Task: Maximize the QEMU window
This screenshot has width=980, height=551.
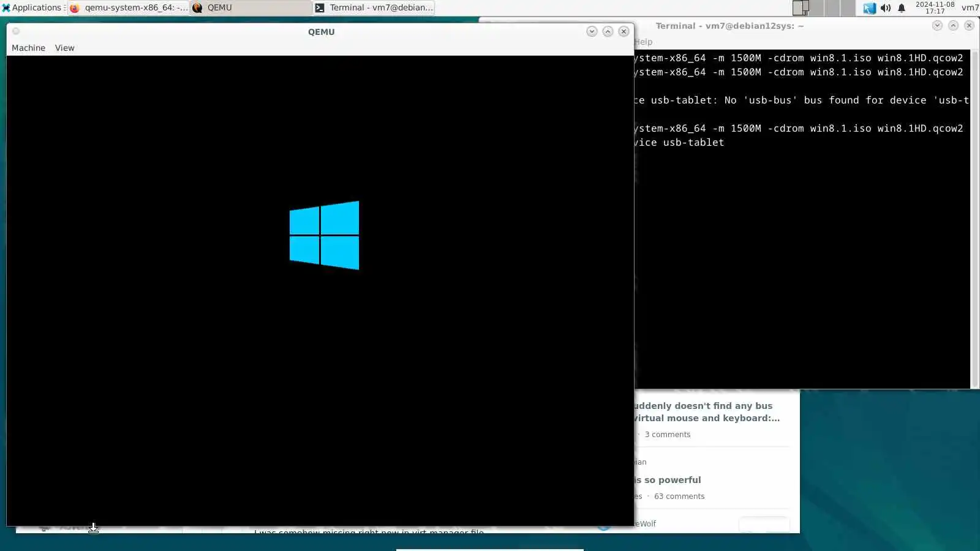Action: (608, 31)
